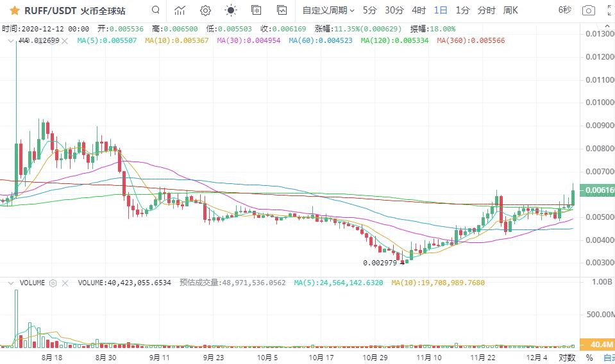Click the layout icon right of the sun

pos(256,10)
